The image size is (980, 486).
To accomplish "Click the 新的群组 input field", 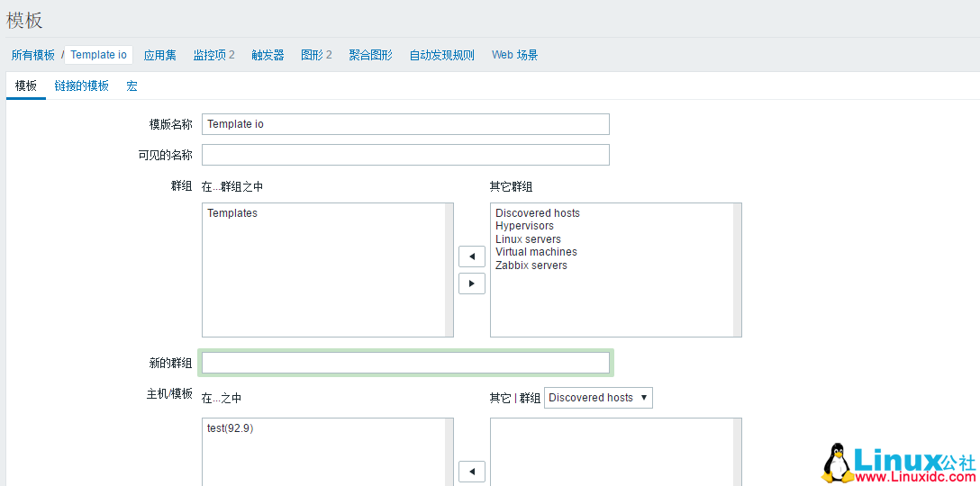I will (405, 363).
